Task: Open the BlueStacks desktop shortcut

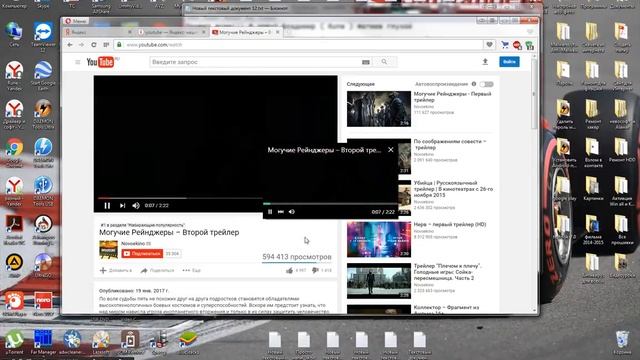Action: (188, 341)
